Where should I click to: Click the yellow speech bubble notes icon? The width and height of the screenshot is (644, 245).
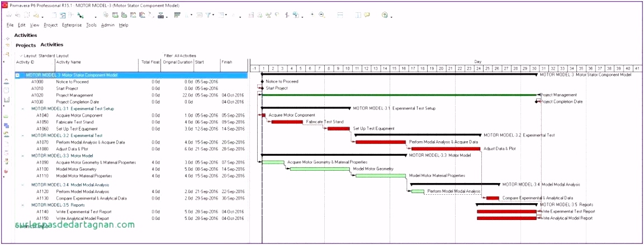coord(367,15)
